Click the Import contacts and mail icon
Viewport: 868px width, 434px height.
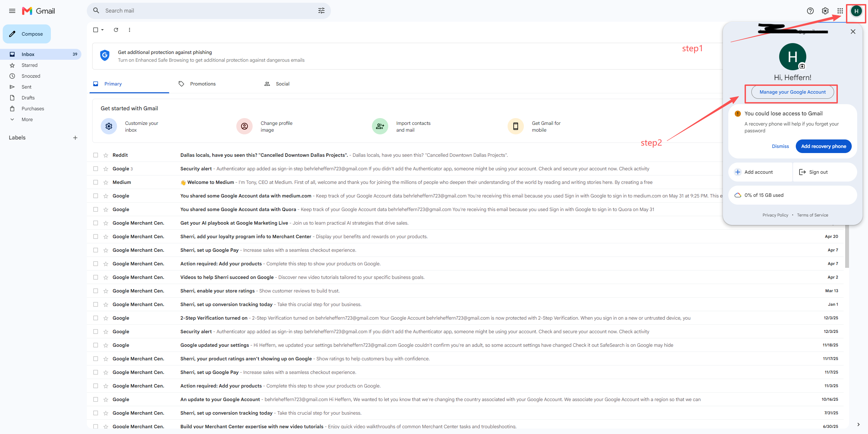point(380,126)
